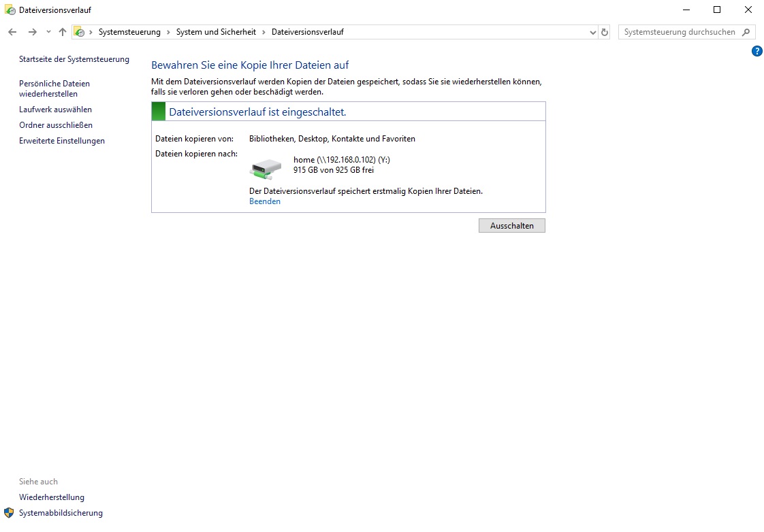
Task: Click the shield icon beside Systemabbildsicherung
Action: pos(9,512)
